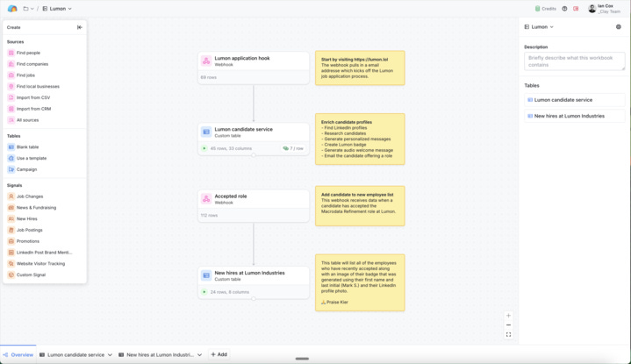
Task: Fit canvas to screen
Action: [509, 335]
